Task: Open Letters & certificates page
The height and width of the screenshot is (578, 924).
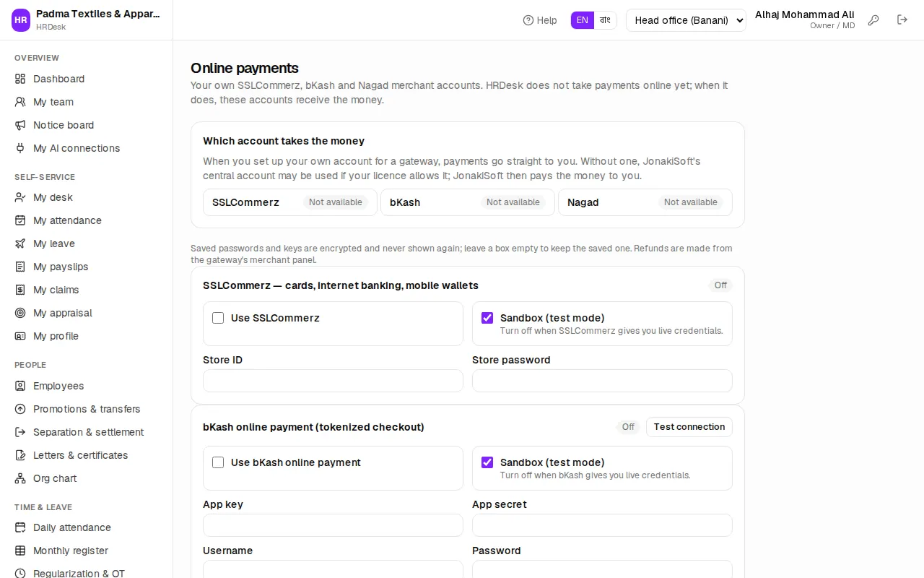Action: click(x=87, y=455)
